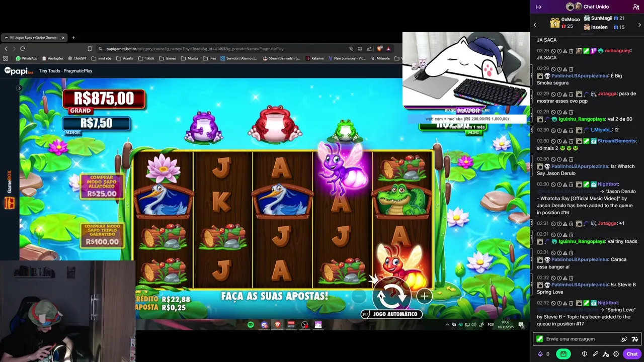Open channel points bits diamond icon
Viewport: 644px width, 362px height.
click(540, 354)
